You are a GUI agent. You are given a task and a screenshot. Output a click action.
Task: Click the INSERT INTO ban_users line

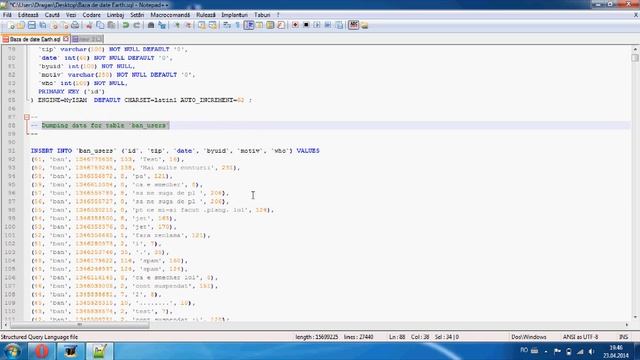click(175, 151)
